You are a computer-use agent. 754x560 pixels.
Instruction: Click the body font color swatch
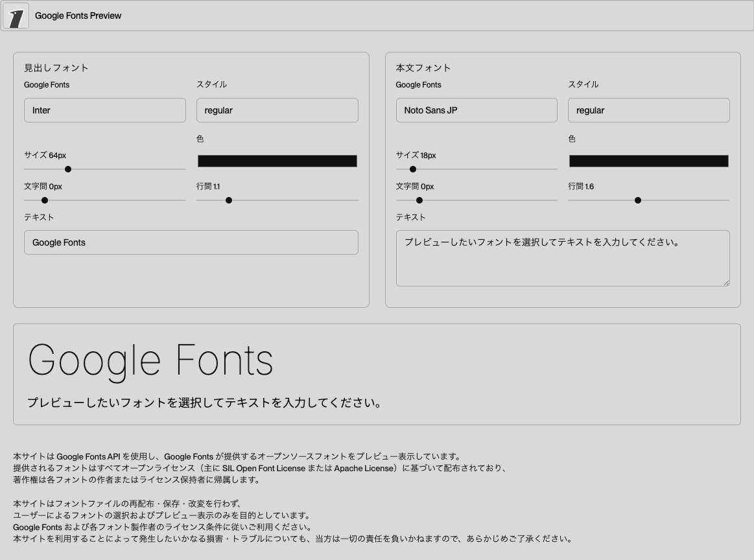pos(649,161)
